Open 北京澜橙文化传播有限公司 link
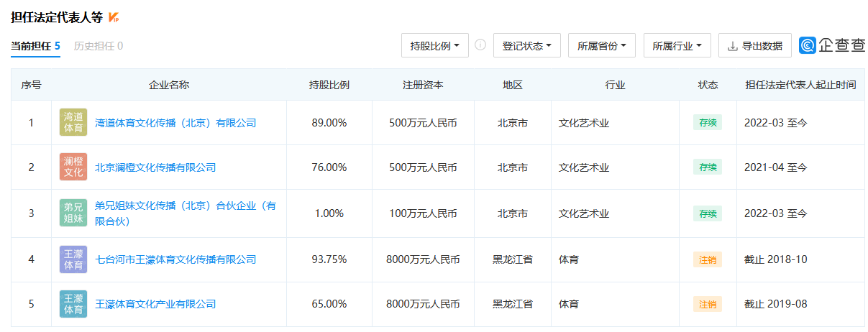Screen dimensions: 868x332 [x=155, y=167]
